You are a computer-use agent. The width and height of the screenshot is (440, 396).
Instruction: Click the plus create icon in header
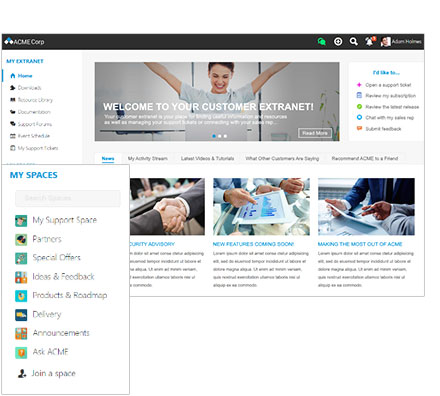pyautogui.click(x=338, y=42)
